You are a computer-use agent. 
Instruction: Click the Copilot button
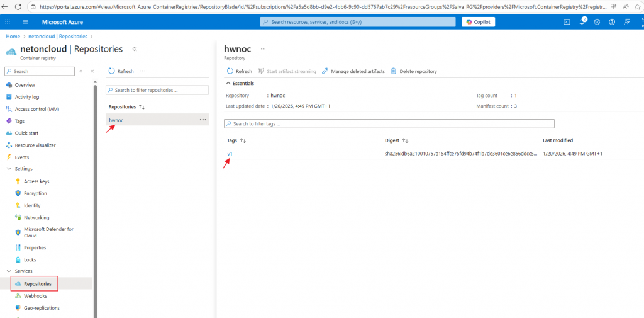point(479,21)
